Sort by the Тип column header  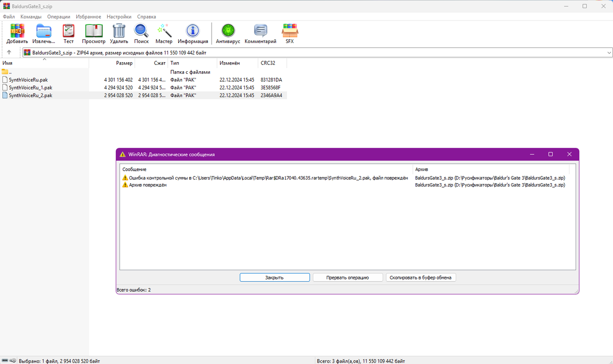pyautogui.click(x=193, y=63)
